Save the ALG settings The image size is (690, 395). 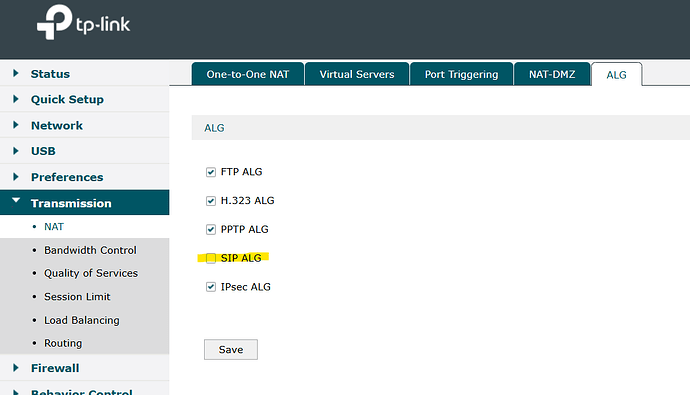[x=231, y=349]
